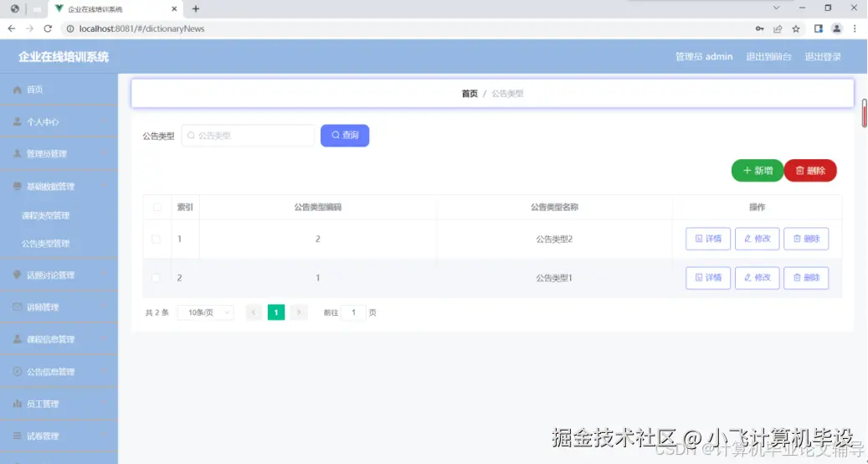Reload the page with refresh icon

(48, 28)
